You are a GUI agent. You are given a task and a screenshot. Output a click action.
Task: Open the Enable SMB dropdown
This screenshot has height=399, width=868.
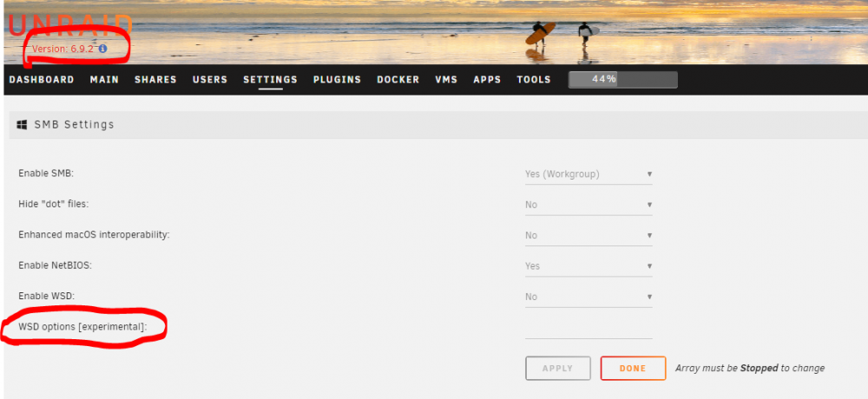point(589,174)
